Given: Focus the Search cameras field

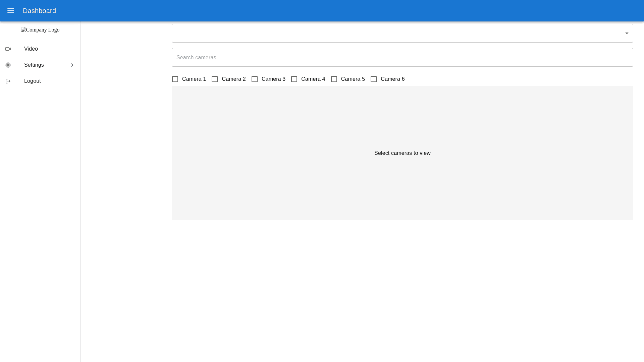Looking at the screenshot, I should coord(402,57).
